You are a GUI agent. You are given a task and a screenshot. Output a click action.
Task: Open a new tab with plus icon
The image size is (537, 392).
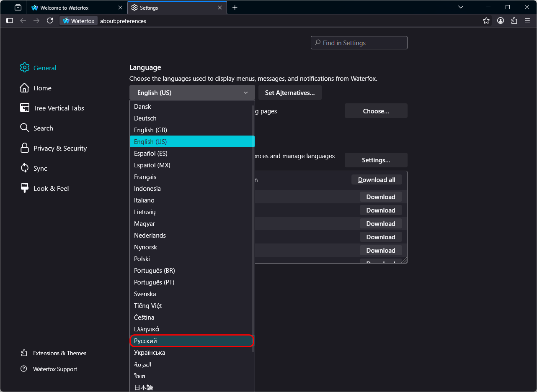point(235,8)
